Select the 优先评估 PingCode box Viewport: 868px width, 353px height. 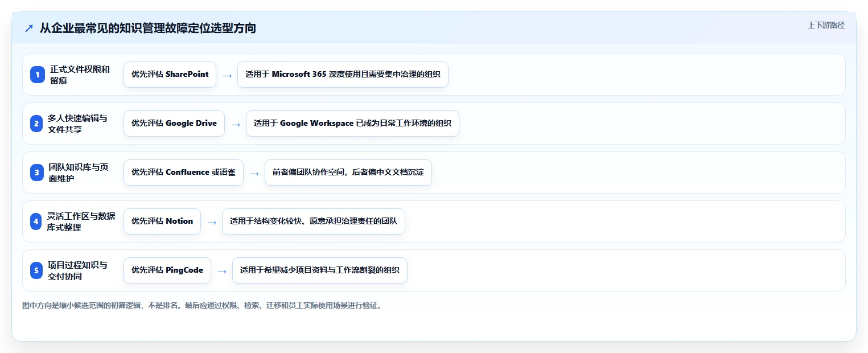pos(167,270)
